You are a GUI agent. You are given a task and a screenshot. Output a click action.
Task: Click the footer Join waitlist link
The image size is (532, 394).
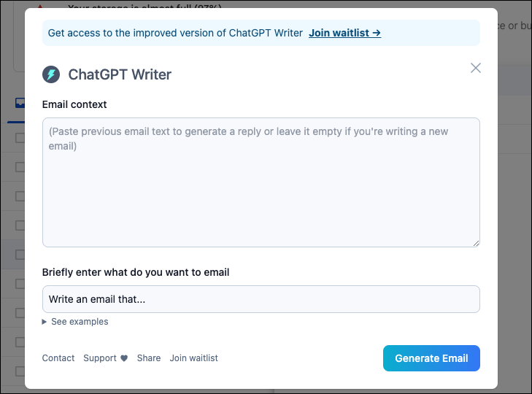[x=193, y=358]
